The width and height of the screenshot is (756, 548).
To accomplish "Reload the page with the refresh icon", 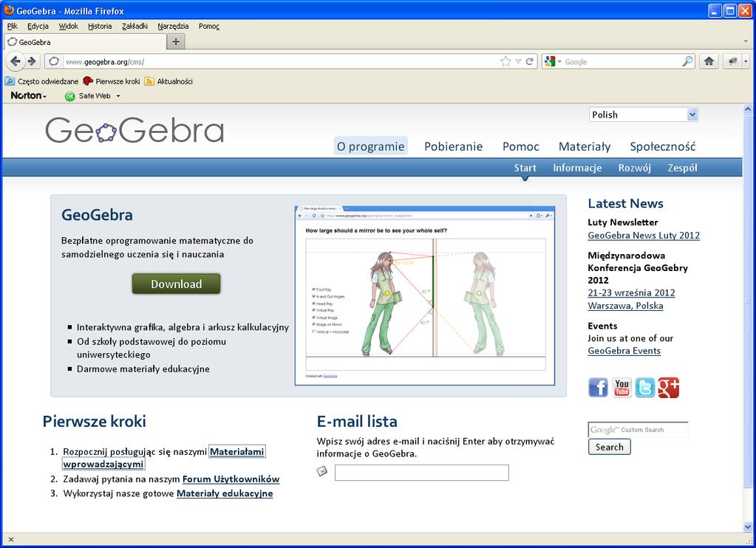I will pyautogui.click(x=529, y=61).
